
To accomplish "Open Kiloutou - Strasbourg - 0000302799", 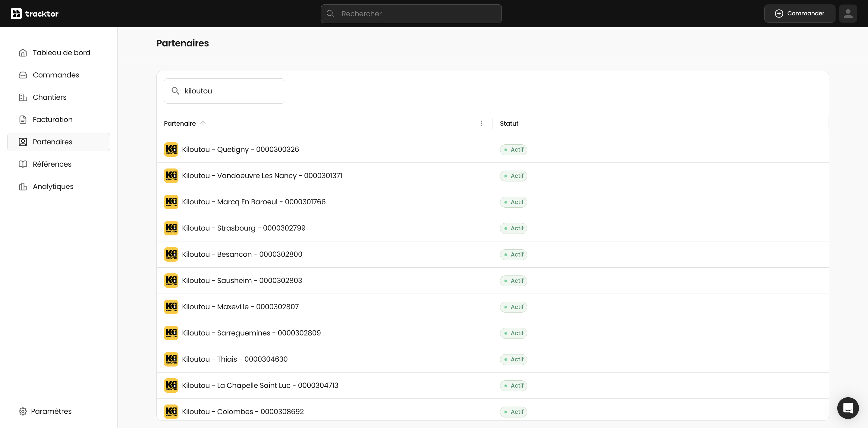I will [244, 228].
